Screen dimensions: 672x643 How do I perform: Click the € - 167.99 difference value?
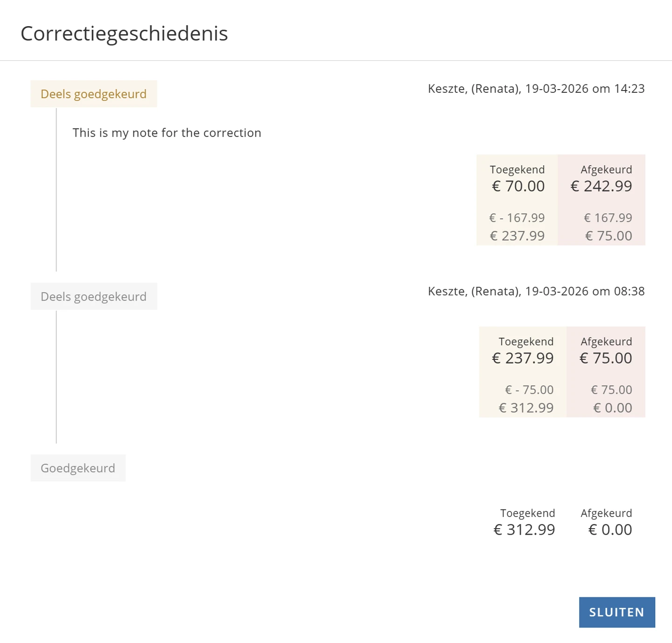click(x=517, y=218)
